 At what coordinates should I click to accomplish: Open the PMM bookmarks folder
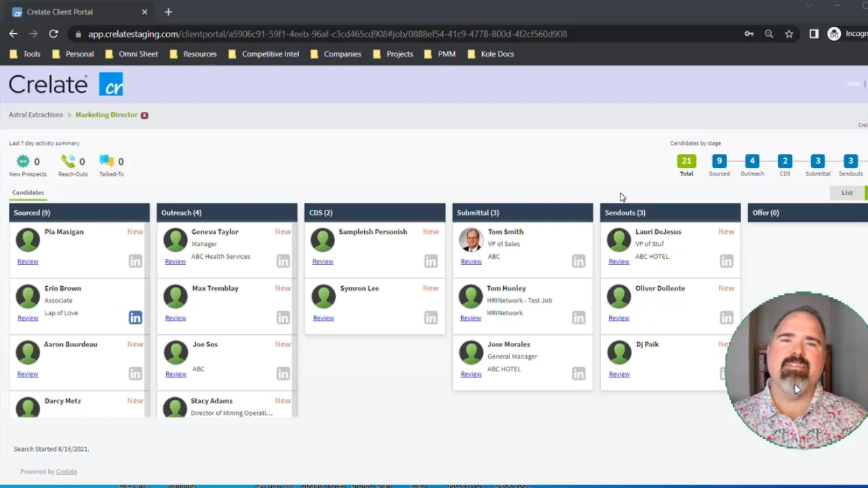coord(440,54)
